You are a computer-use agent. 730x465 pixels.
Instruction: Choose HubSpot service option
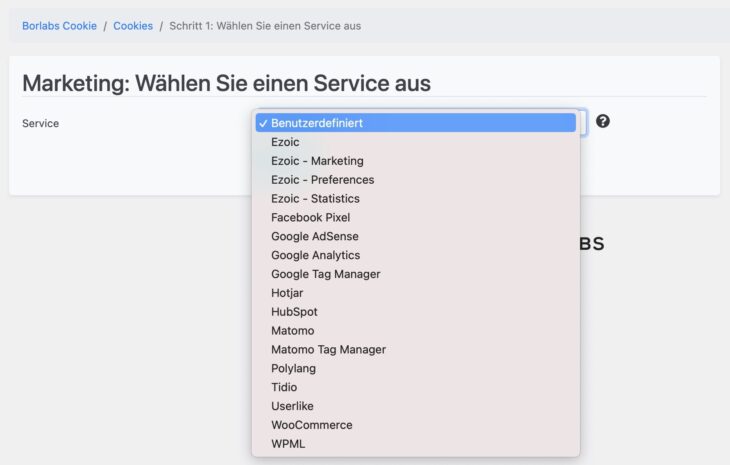[415, 312]
